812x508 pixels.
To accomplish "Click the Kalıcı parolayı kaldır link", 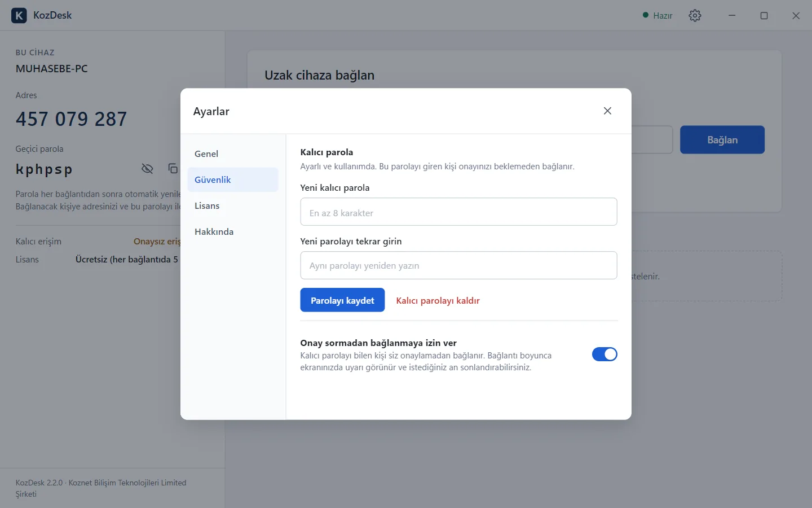I will 438,300.
